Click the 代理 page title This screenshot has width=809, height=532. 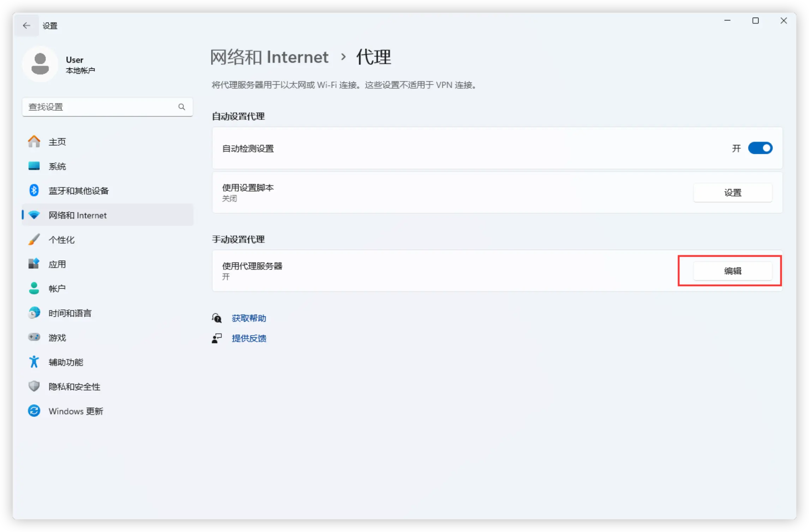(x=374, y=57)
